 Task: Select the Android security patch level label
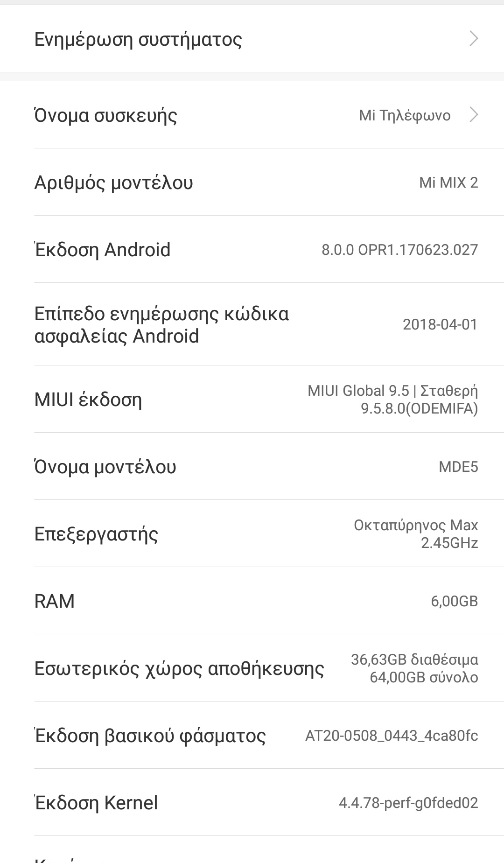161,324
